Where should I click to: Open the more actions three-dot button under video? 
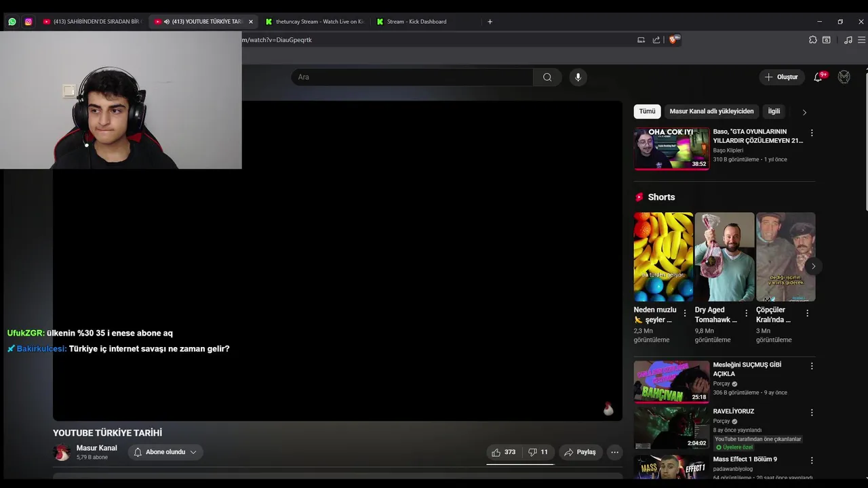click(x=614, y=452)
